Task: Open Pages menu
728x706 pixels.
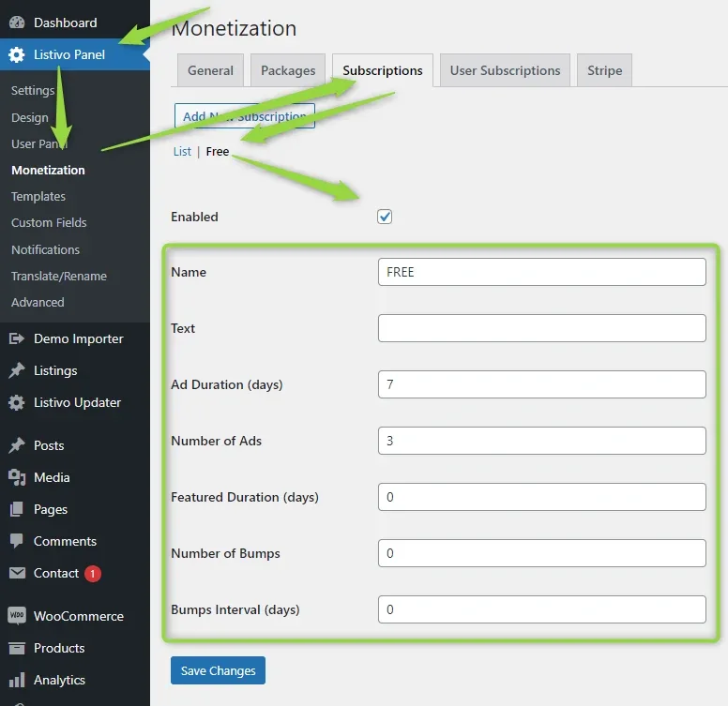Action: pyautogui.click(x=75, y=509)
